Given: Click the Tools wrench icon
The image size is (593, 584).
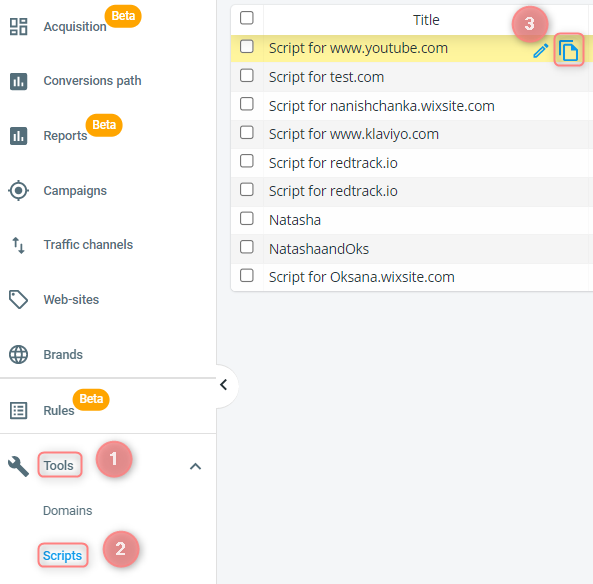Looking at the screenshot, I should coord(19,466).
